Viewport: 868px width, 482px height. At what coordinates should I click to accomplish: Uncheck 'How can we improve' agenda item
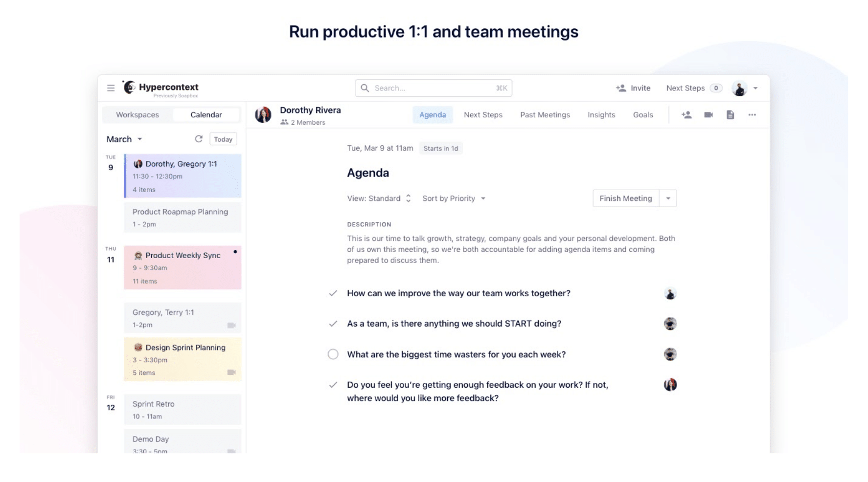click(333, 293)
